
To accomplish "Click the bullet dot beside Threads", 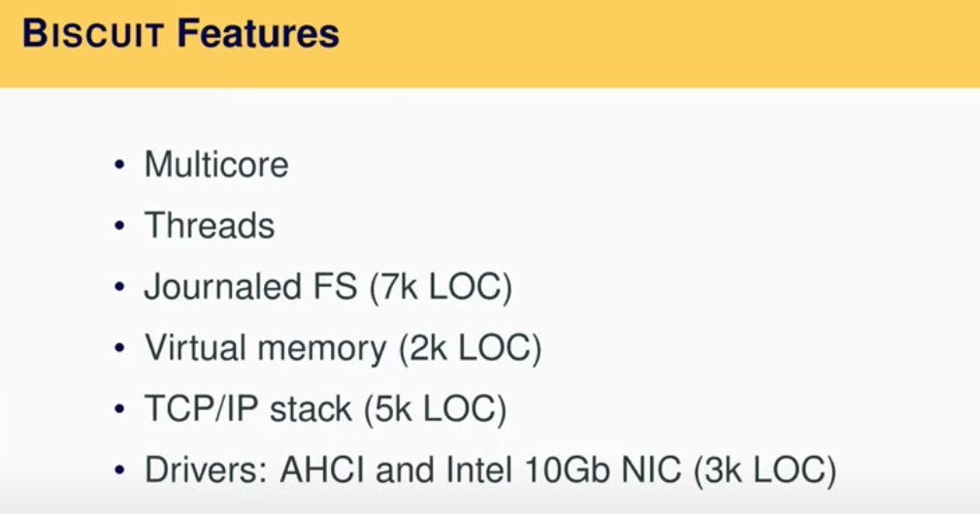I will [120, 226].
